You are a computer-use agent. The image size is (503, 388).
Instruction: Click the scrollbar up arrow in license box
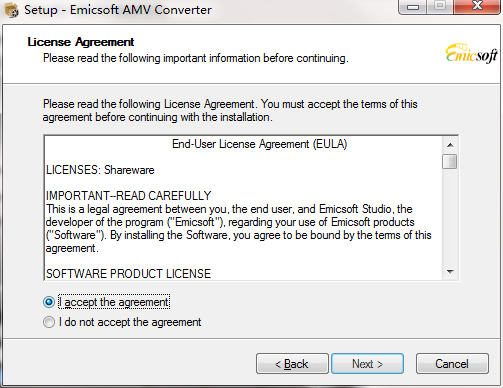click(x=450, y=145)
